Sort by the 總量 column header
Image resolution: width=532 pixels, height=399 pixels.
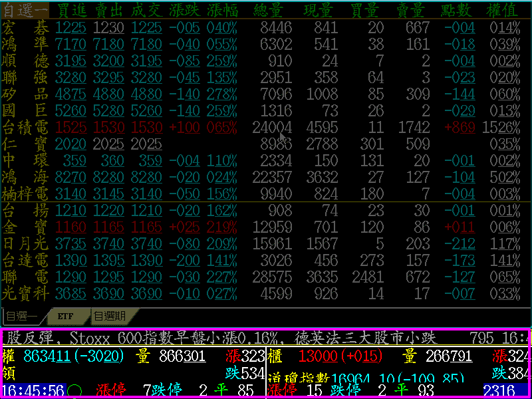click(x=273, y=9)
